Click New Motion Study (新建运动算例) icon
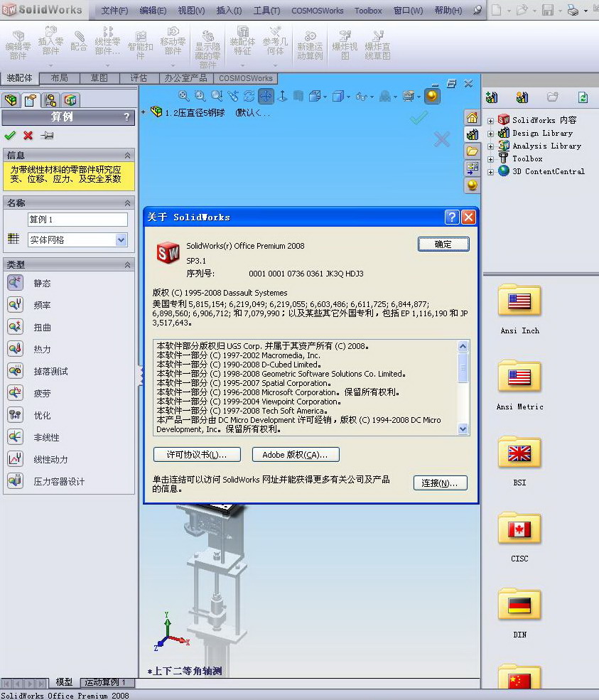 pyautogui.click(x=310, y=45)
